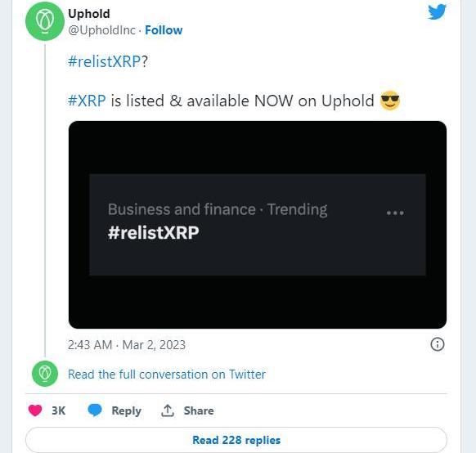Click the Uphold display name
Screen dimensions: 476x453
coord(89,14)
